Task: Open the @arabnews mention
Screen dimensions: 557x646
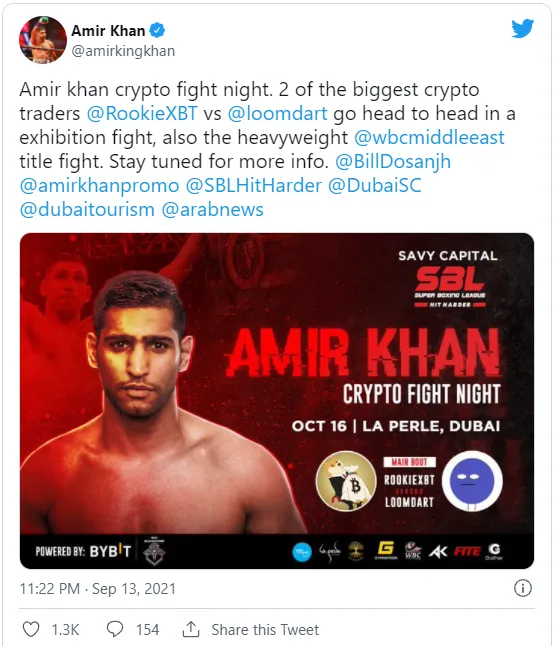Action: click(212, 210)
